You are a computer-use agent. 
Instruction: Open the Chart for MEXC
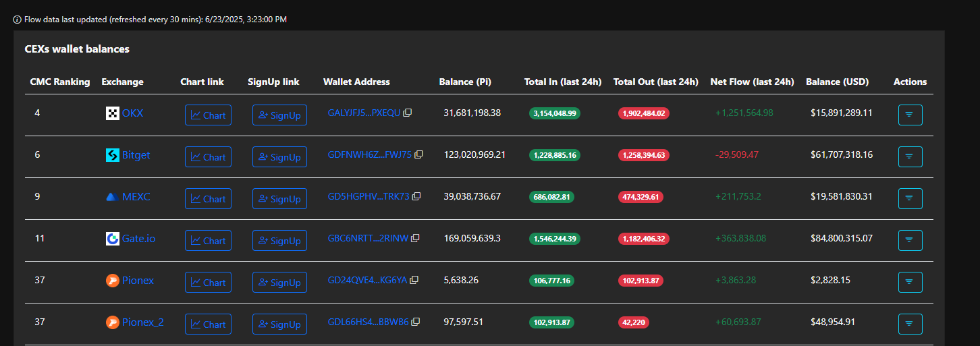pyautogui.click(x=208, y=198)
